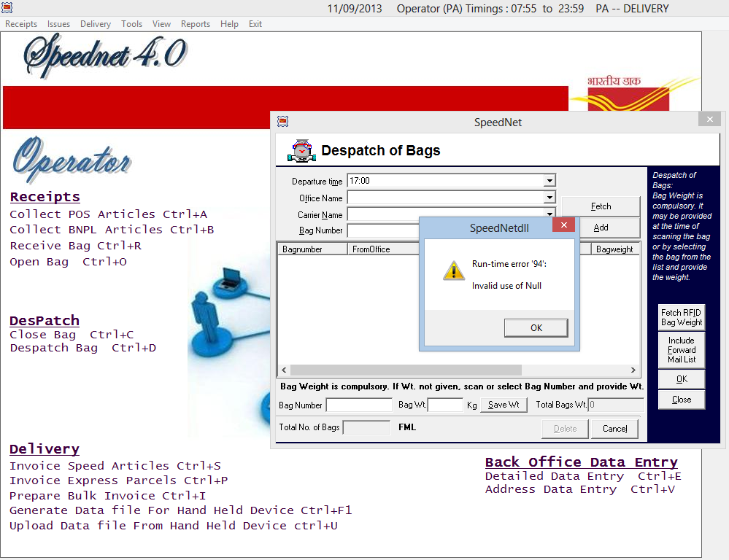The width and height of the screenshot is (729, 560).
Task: Click Generate Data file For Hand Held Device
Action: point(180,510)
